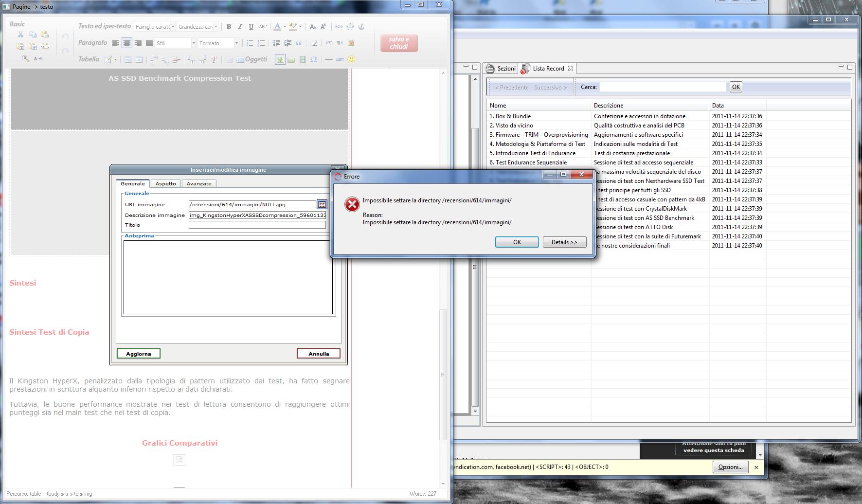This screenshot has height=504, width=862.
Task: Switch to the Avanzate tab
Action: 199,183
